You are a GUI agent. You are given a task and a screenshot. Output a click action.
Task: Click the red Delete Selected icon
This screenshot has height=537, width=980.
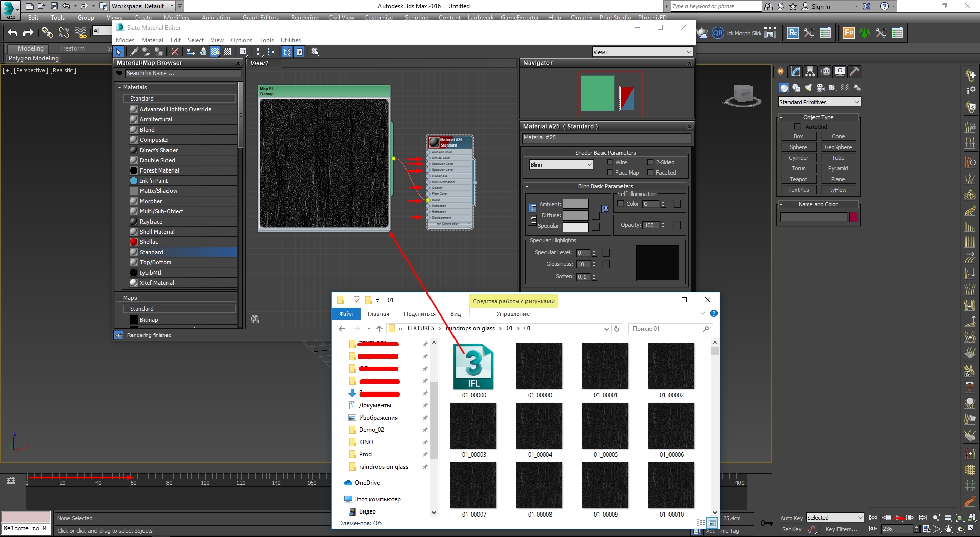point(175,52)
